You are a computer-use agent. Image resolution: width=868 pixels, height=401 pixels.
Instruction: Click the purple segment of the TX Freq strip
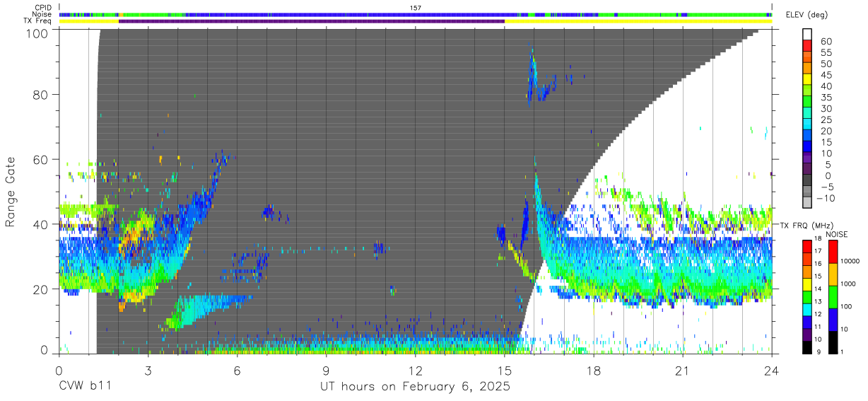click(x=312, y=21)
